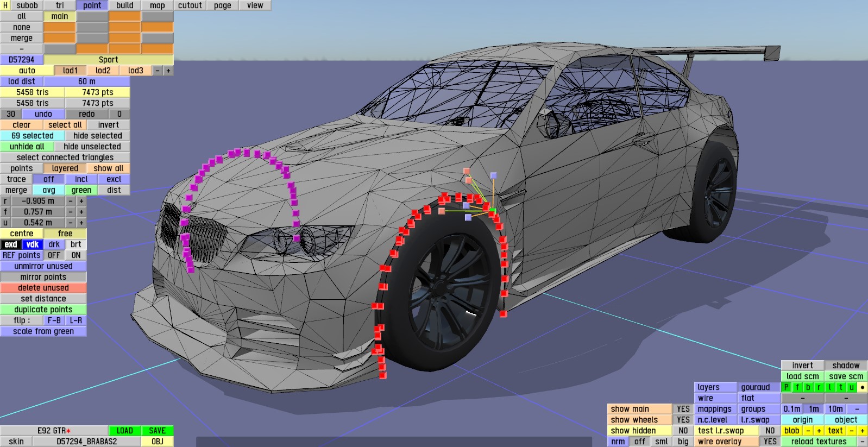
Task: Click mirror points
Action: (43, 277)
